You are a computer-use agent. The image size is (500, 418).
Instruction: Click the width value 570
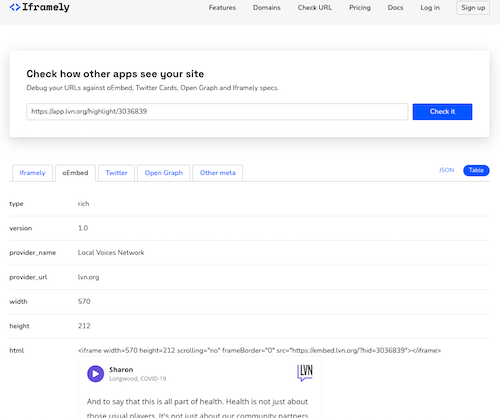tap(84, 302)
